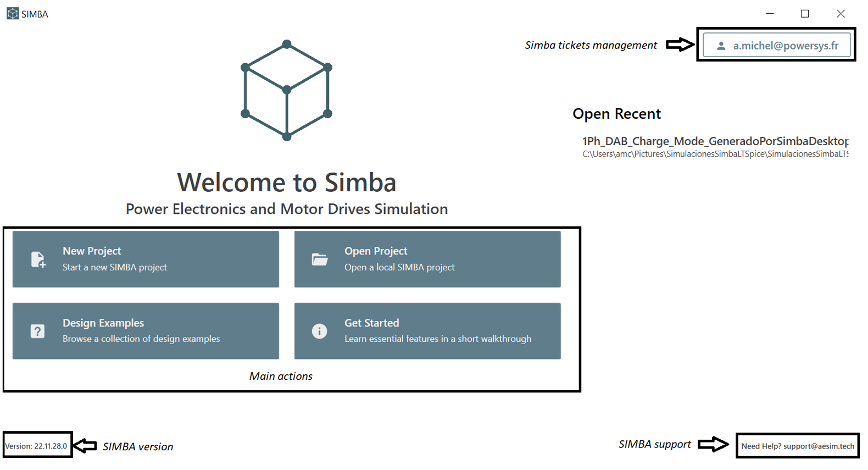
Task: Launch the Get Started walkthrough
Action: tap(427, 331)
